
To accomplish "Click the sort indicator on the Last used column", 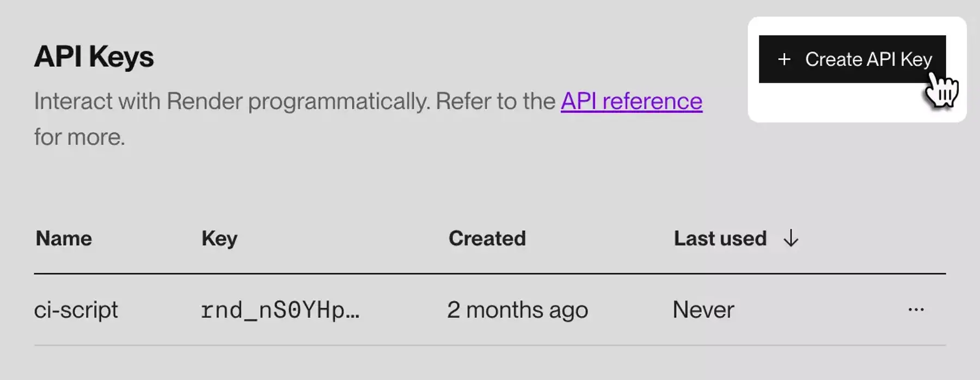I will tap(790, 238).
